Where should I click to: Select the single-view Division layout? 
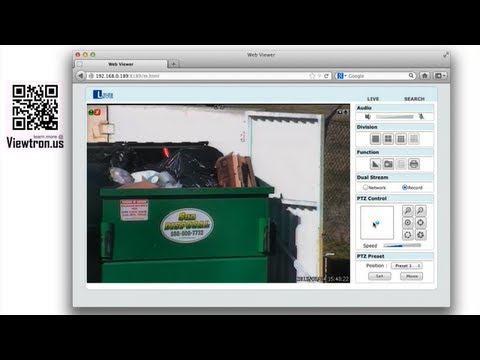click(376, 139)
